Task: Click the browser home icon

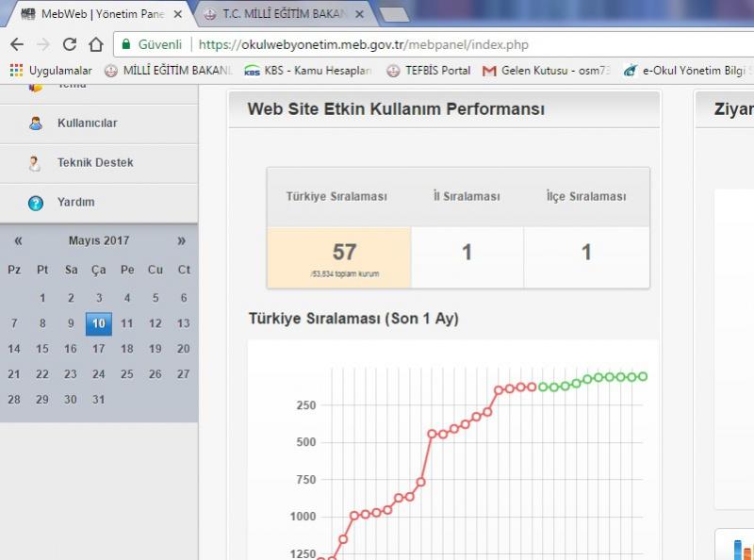Action: pyautogui.click(x=95, y=44)
